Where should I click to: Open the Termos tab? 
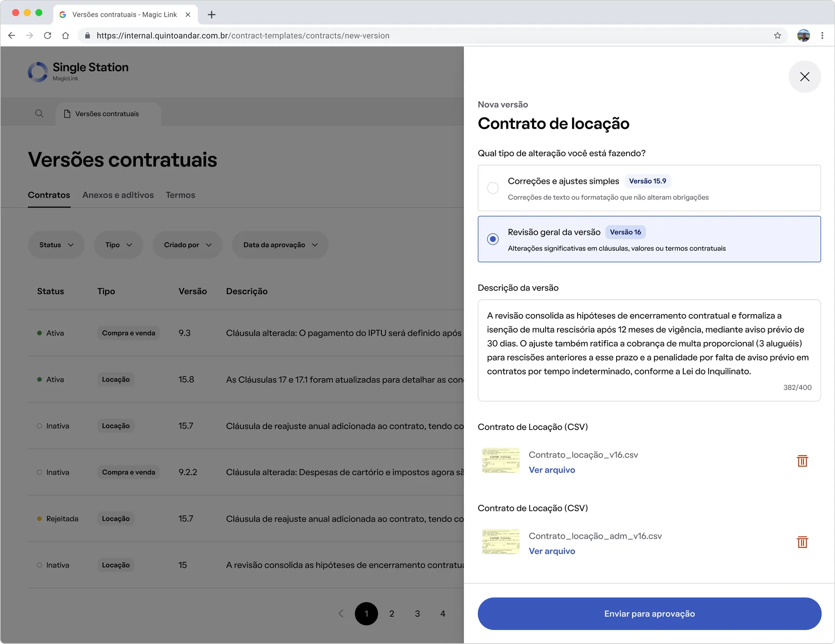coord(180,195)
